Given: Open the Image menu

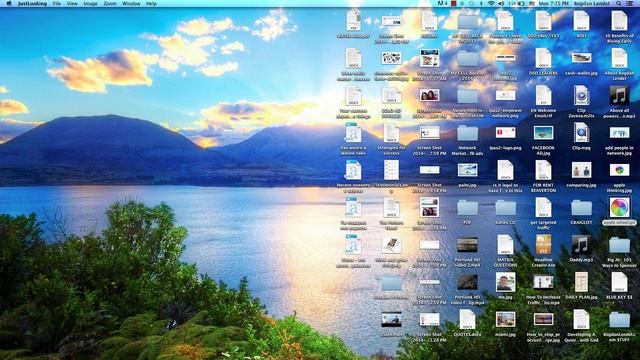Looking at the screenshot, I should click(x=90, y=3).
